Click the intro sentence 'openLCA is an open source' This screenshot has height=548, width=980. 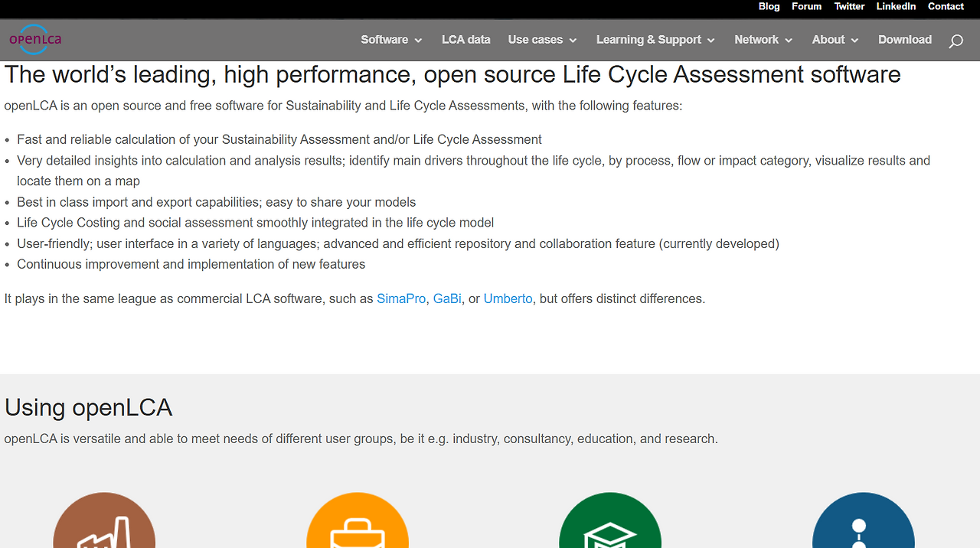click(x=343, y=106)
